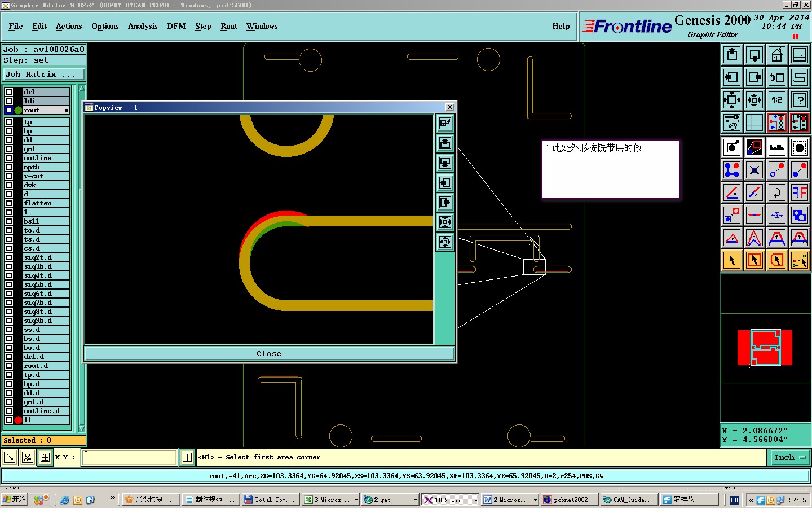Open the Inch units dropdown
The height and width of the screenshot is (508, 812).
pos(789,458)
